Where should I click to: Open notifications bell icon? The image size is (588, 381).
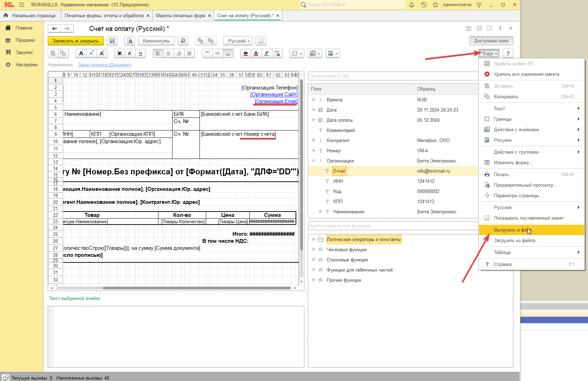tap(412, 5)
